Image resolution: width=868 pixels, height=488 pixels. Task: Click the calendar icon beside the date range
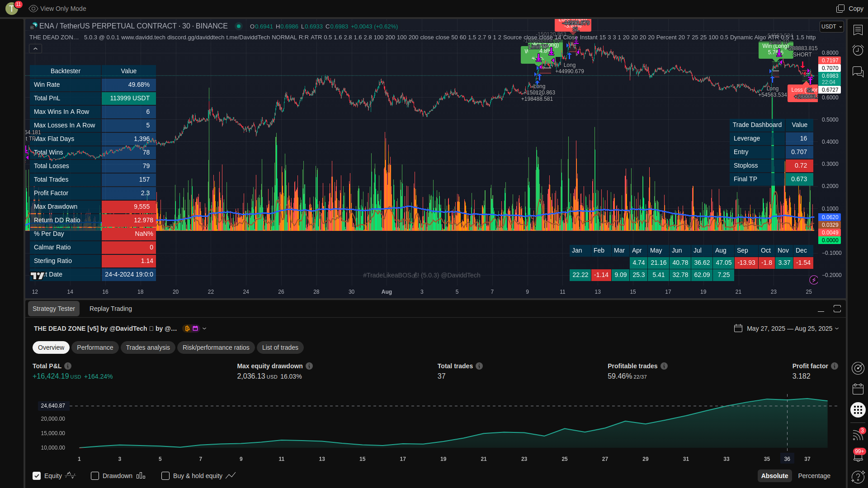(x=738, y=328)
